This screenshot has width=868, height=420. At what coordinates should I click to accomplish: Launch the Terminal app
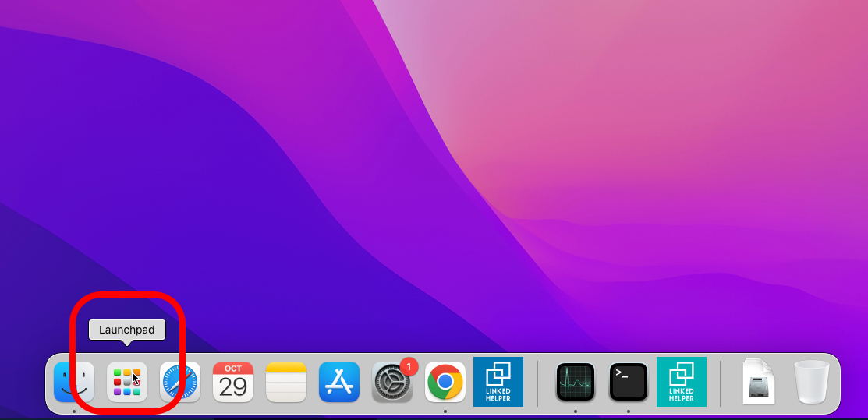(x=629, y=382)
